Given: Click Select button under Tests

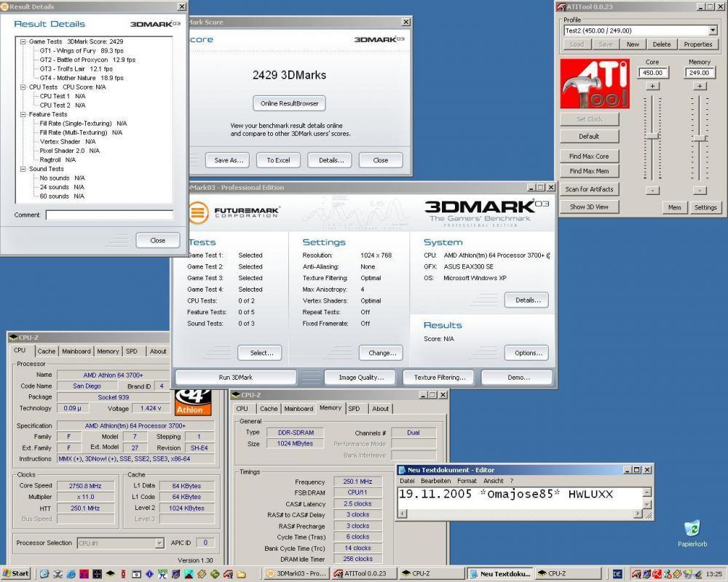Looking at the screenshot, I should [x=261, y=353].
